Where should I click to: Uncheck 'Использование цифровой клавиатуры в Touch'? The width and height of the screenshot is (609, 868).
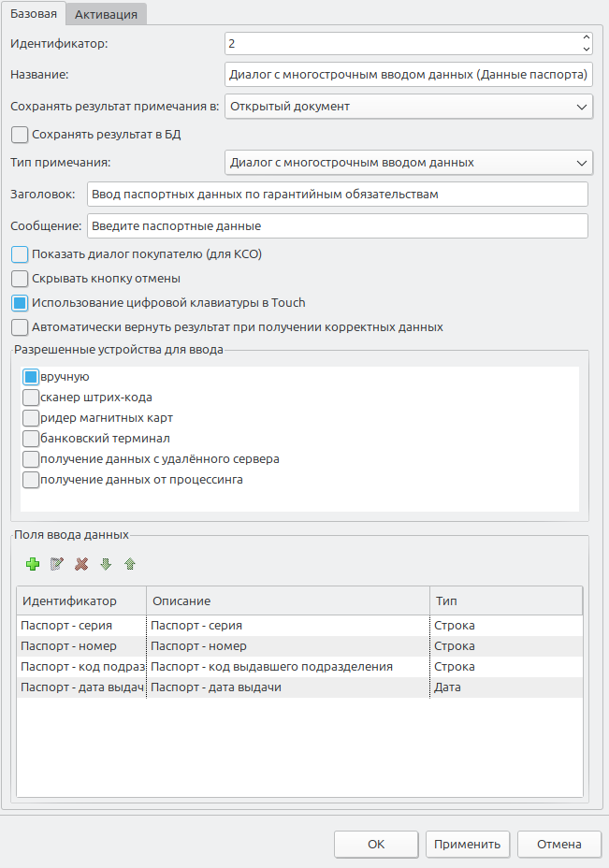click(x=20, y=303)
